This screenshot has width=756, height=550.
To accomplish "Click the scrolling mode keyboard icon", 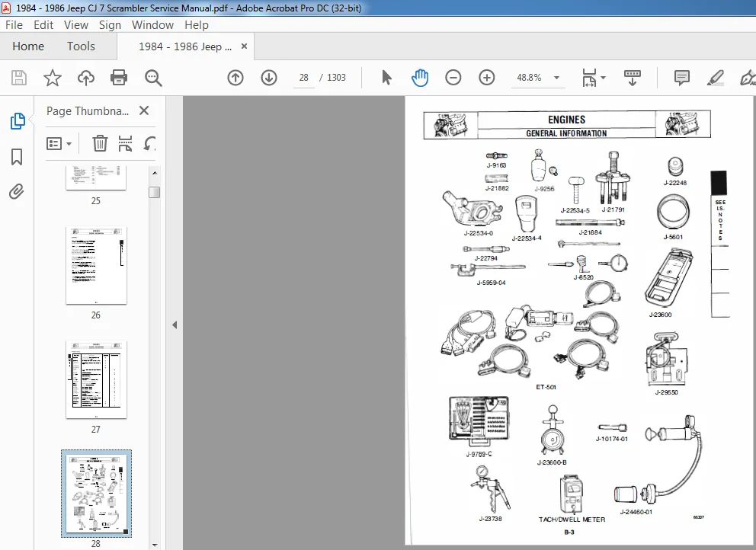I will pyautogui.click(x=632, y=78).
